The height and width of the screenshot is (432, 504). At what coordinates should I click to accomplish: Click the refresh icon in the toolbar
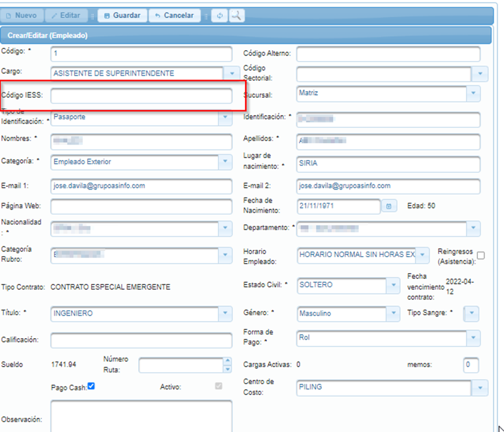point(220,15)
